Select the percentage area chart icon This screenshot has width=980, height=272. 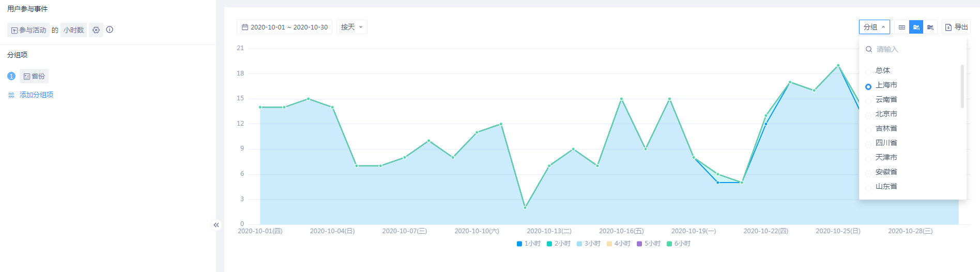(x=930, y=27)
